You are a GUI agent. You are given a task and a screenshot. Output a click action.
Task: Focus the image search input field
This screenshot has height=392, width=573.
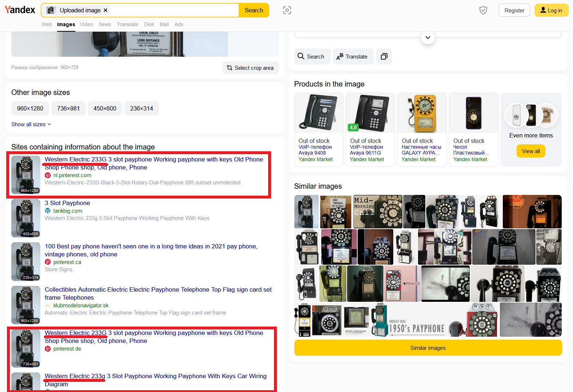click(175, 10)
